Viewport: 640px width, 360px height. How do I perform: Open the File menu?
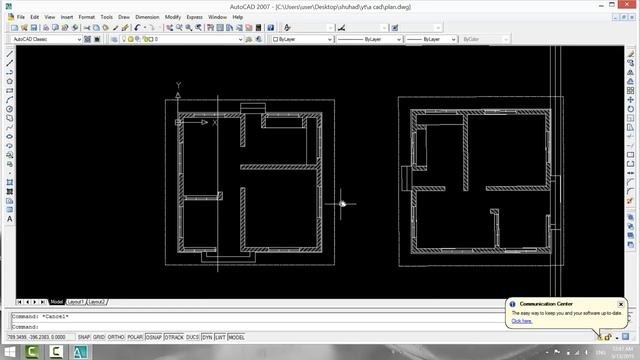click(x=20, y=17)
